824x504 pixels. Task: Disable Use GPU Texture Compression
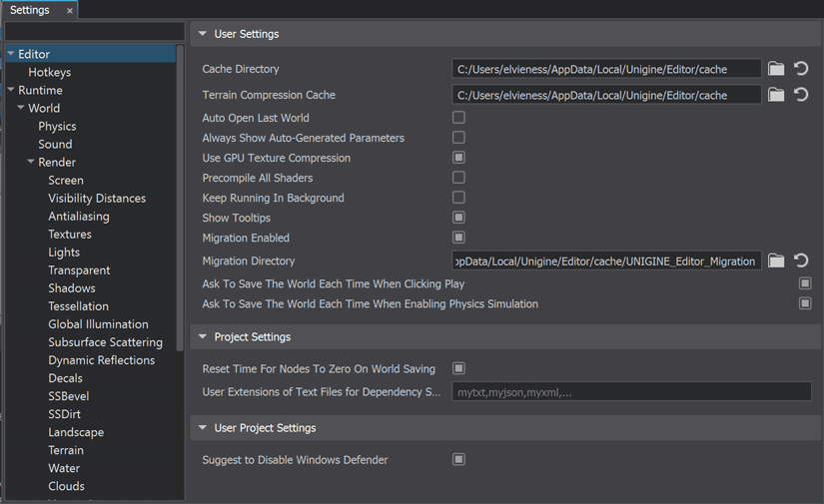coord(458,158)
